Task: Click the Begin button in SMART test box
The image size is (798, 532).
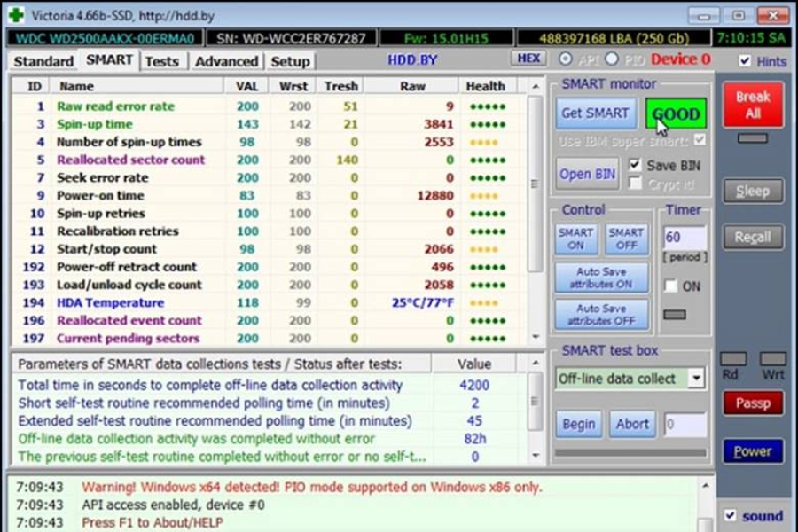Action: pos(578,424)
